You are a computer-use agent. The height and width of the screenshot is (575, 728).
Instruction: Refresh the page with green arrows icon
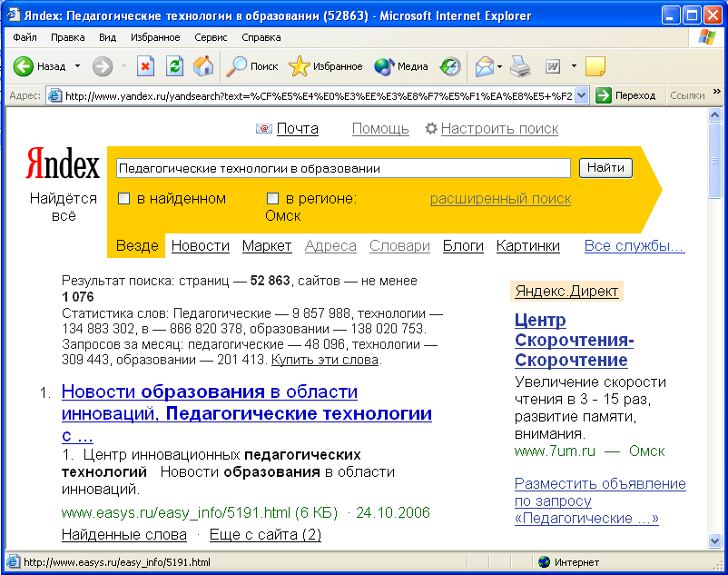click(x=174, y=66)
